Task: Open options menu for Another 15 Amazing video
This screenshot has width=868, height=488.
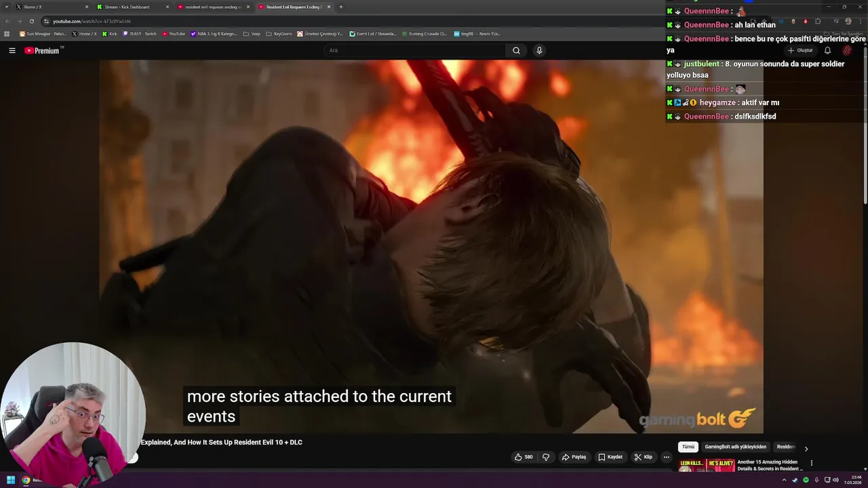Action: pos(811,464)
